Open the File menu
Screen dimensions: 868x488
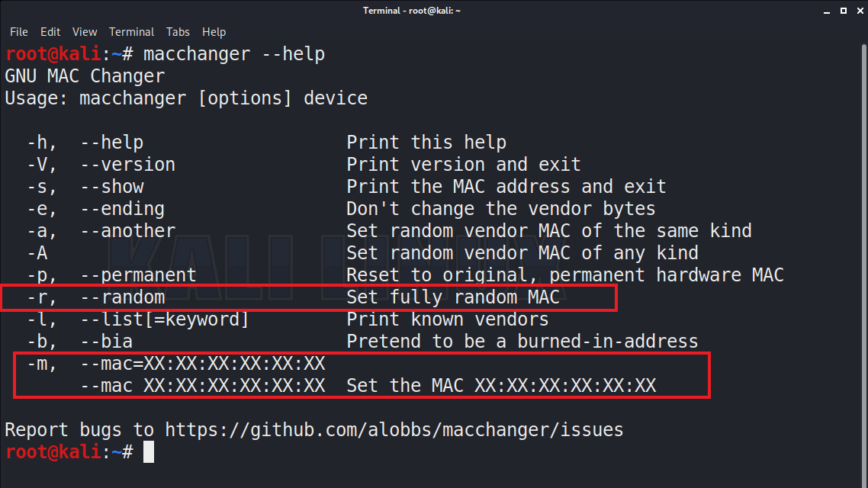[x=19, y=32]
